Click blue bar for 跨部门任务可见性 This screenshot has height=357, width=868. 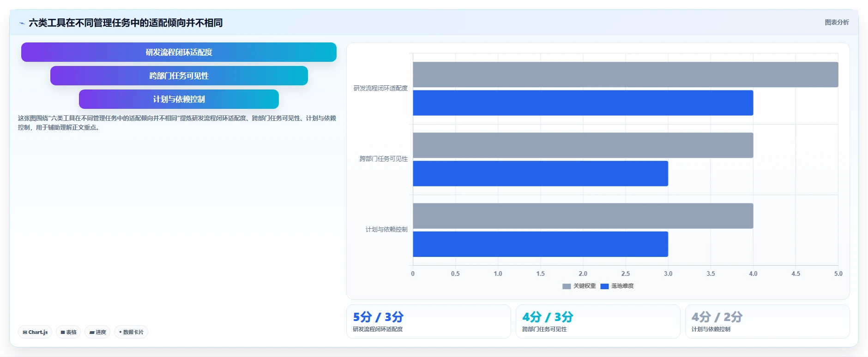click(x=540, y=173)
